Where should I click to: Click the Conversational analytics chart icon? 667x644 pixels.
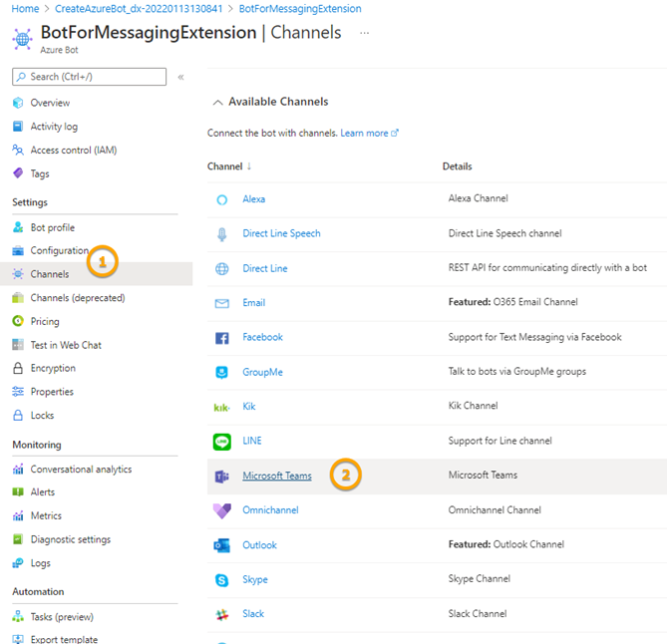pos(18,470)
